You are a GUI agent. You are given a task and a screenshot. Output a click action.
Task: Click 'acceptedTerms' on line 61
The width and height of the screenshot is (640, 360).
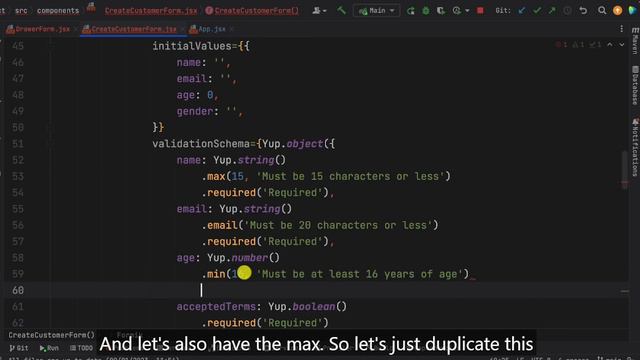tap(216, 307)
